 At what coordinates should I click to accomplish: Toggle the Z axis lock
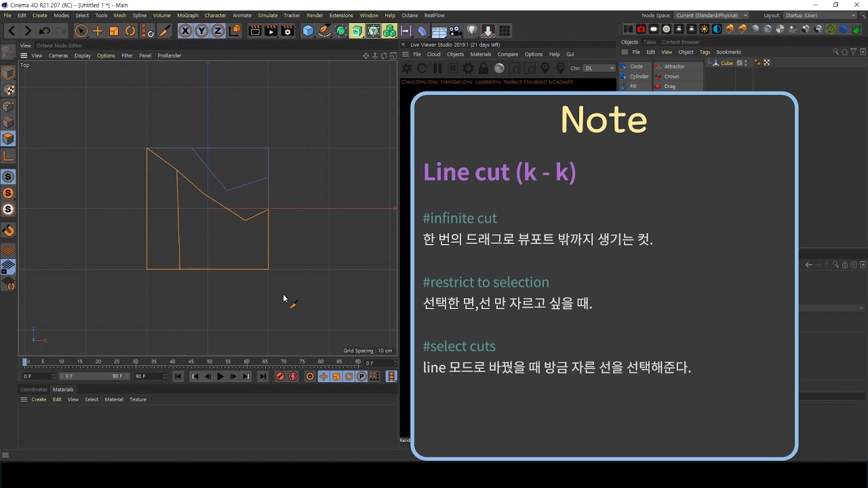pyautogui.click(x=218, y=30)
